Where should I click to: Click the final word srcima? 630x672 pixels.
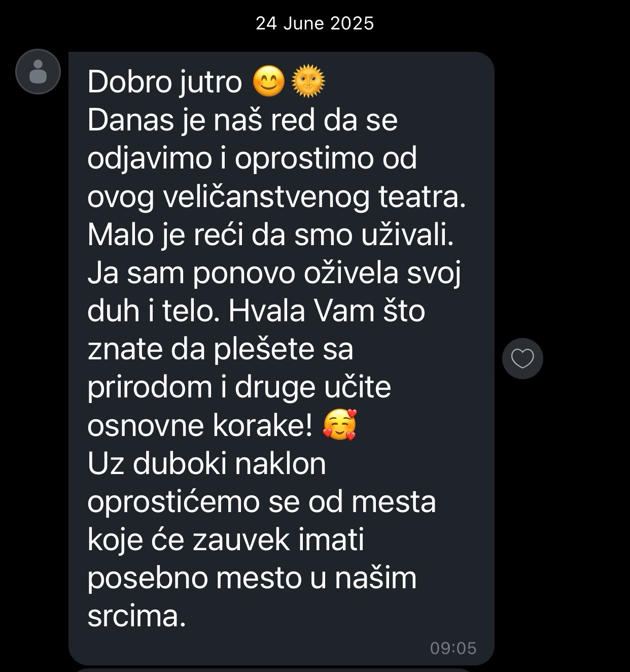[x=136, y=616]
